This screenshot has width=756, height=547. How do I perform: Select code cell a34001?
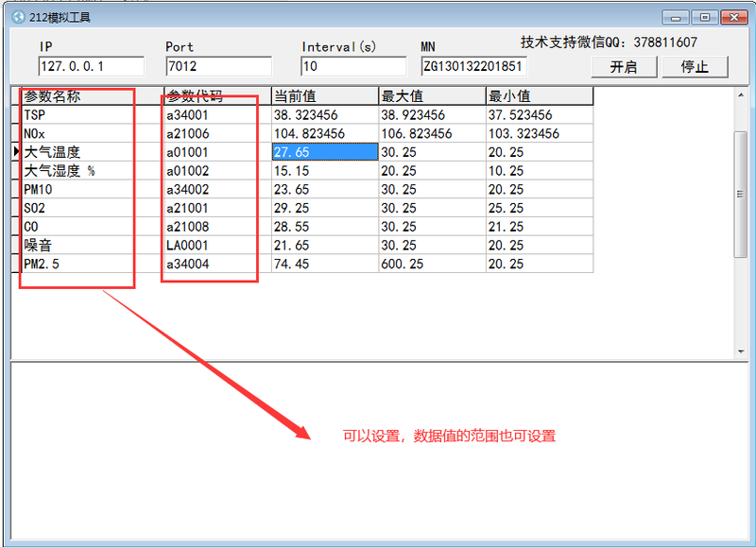(217, 114)
